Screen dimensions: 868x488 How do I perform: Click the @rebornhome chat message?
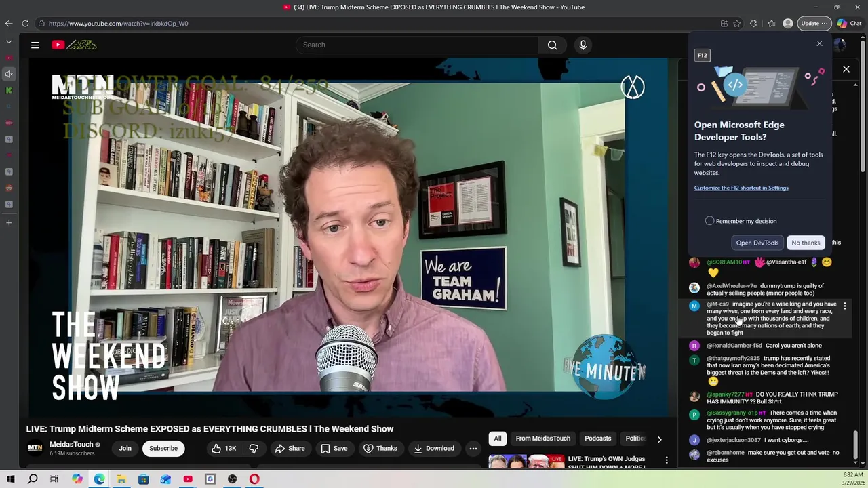pos(764,456)
